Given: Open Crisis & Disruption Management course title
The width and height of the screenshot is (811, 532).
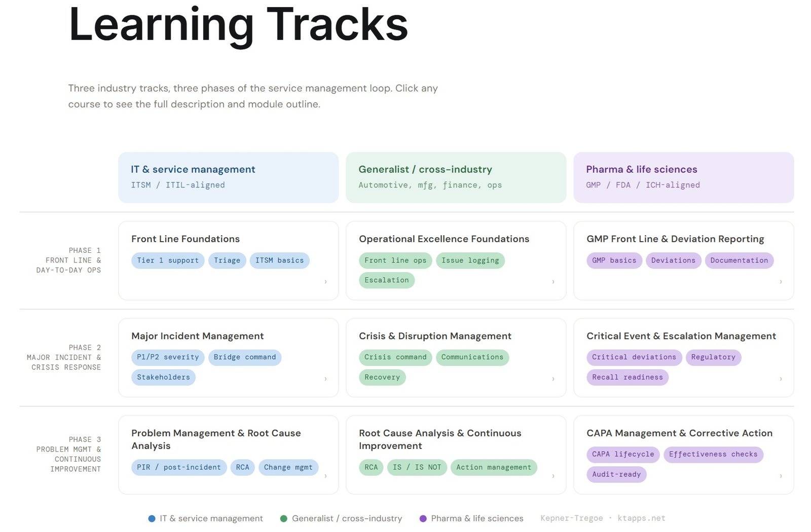Looking at the screenshot, I should click(x=435, y=336).
